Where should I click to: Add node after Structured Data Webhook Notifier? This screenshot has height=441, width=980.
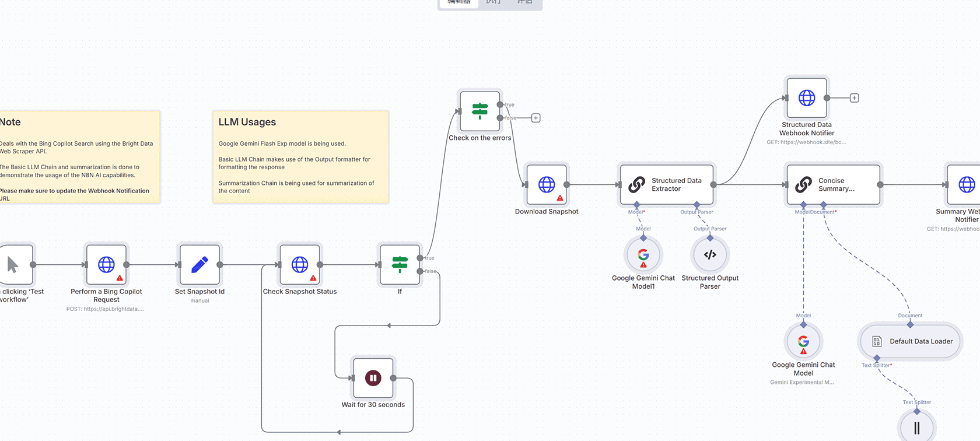pos(855,98)
